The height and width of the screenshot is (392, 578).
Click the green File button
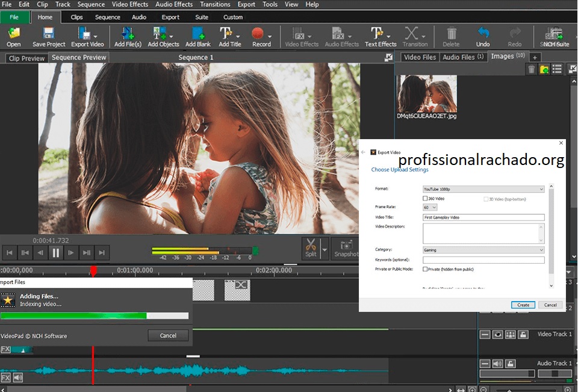coord(14,17)
